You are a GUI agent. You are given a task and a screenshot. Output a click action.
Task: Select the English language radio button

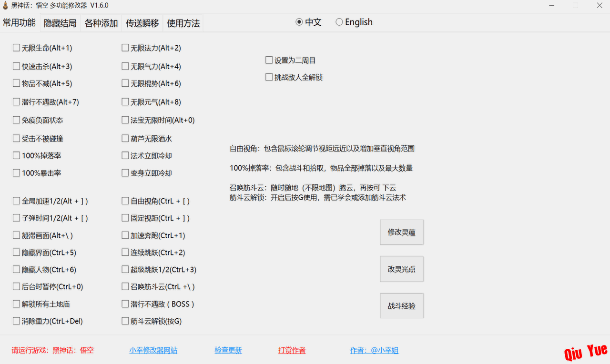point(339,22)
